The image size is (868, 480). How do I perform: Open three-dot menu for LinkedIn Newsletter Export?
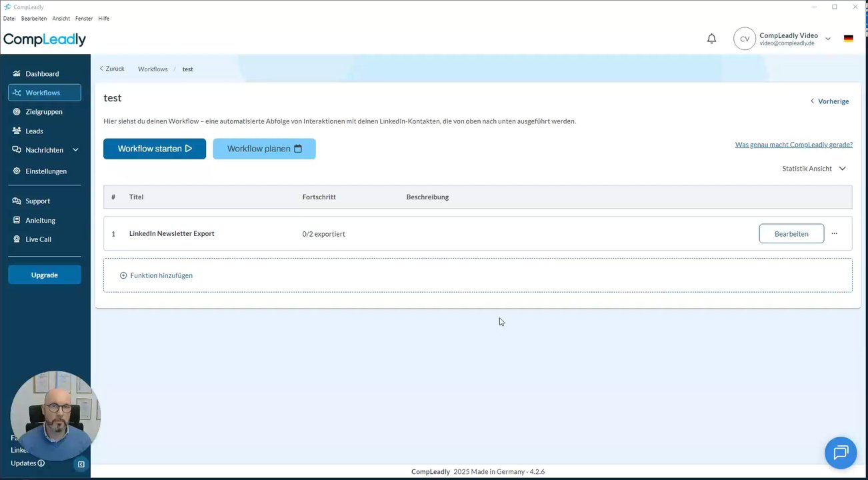pyautogui.click(x=834, y=233)
